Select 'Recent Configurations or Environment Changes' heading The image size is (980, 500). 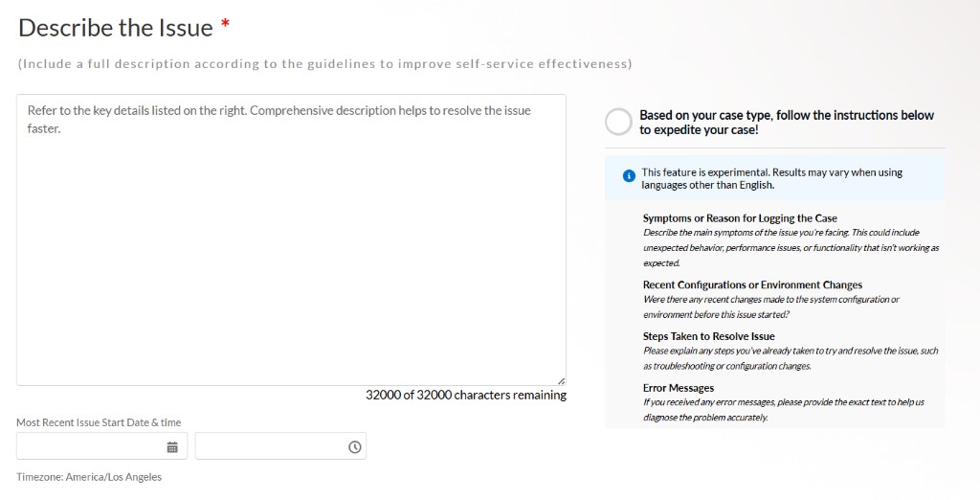tap(752, 284)
